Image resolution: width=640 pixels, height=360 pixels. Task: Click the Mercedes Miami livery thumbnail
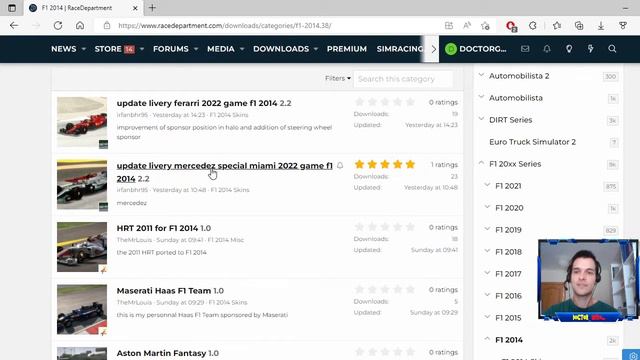(82, 184)
